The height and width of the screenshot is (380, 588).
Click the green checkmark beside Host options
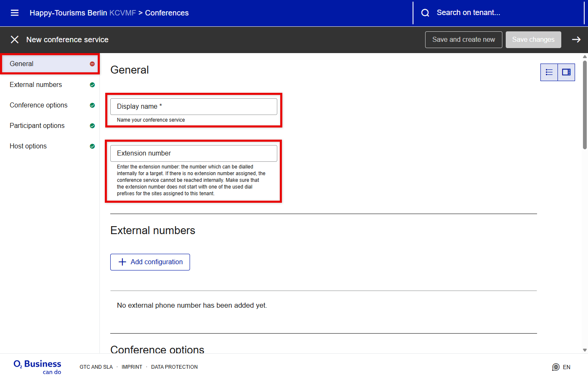(x=92, y=146)
